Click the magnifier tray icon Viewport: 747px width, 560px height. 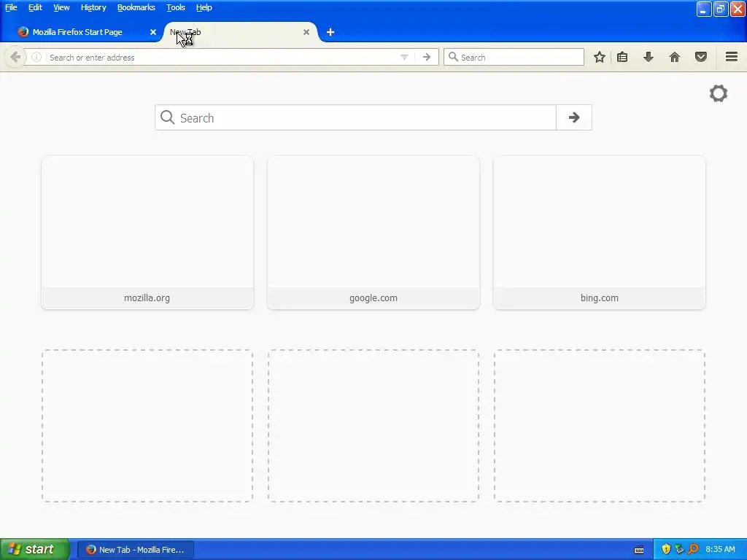(693, 549)
